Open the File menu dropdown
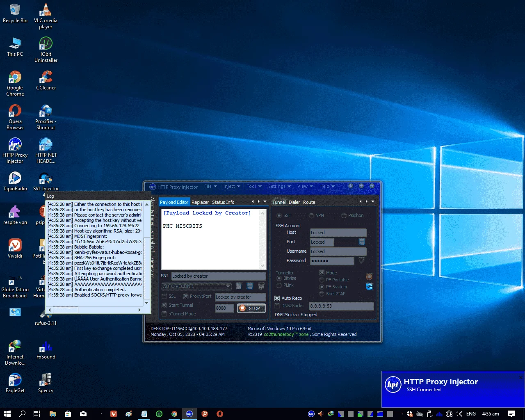Viewport: 525px width, 420px height. pyautogui.click(x=210, y=186)
